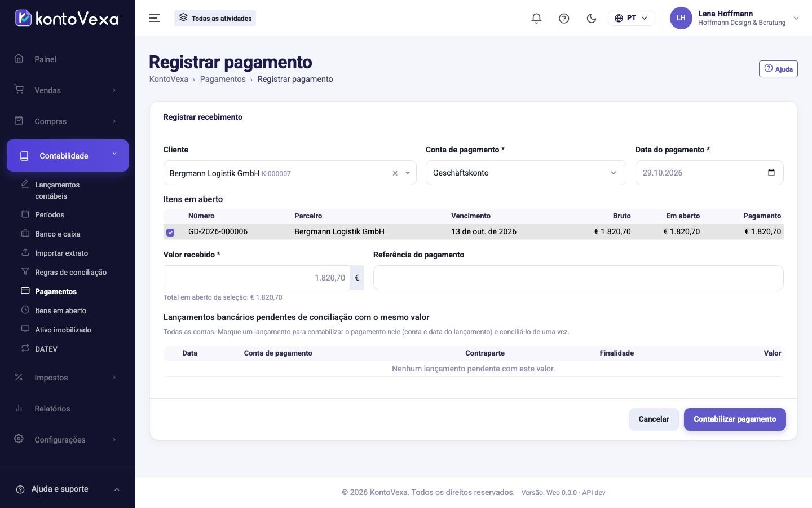
Task: Click the Valor recebido input field
Action: [257, 278]
